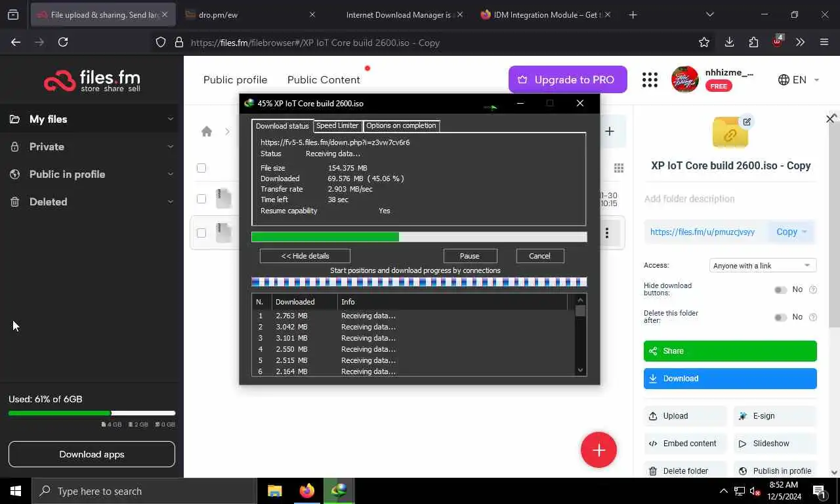Check the second file row checkbox
840x504 pixels.
(x=201, y=233)
